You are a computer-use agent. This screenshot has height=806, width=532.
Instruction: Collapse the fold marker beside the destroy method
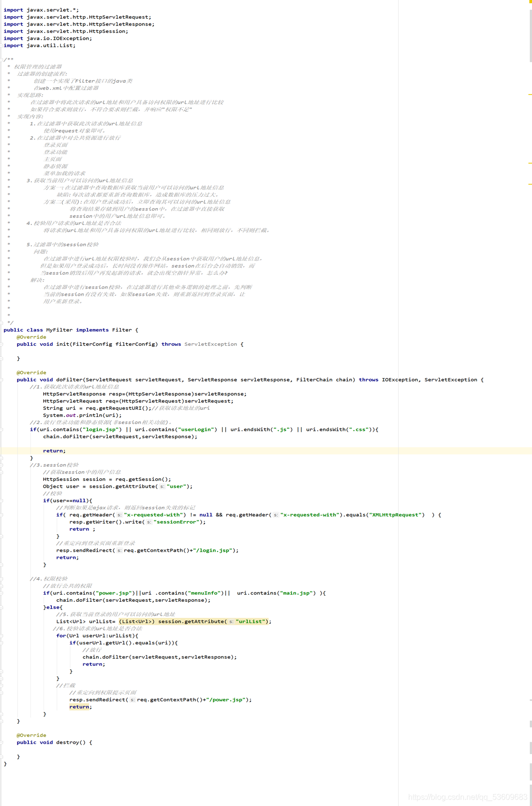(x=1, y=743)
